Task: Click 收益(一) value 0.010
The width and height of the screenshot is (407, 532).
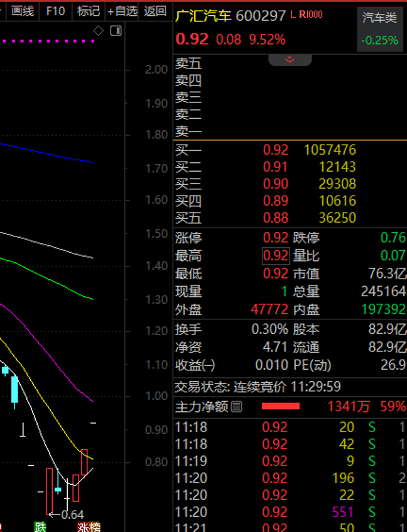Action: (271, 365)
